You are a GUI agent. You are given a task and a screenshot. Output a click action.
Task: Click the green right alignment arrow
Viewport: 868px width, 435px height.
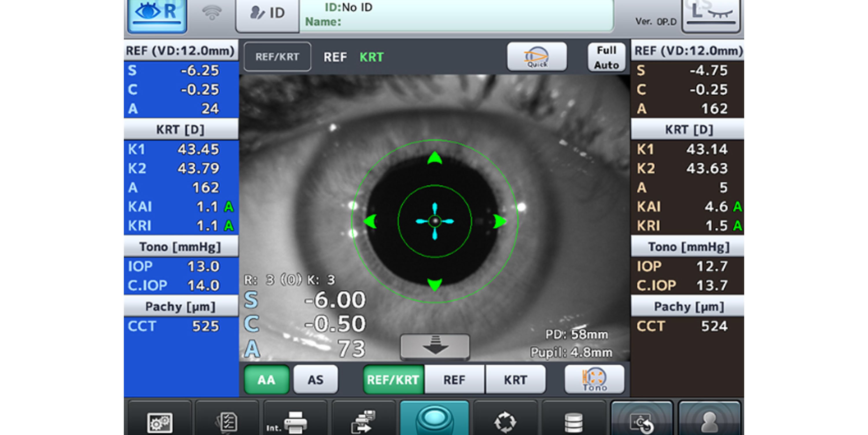[x=500, y=222]
